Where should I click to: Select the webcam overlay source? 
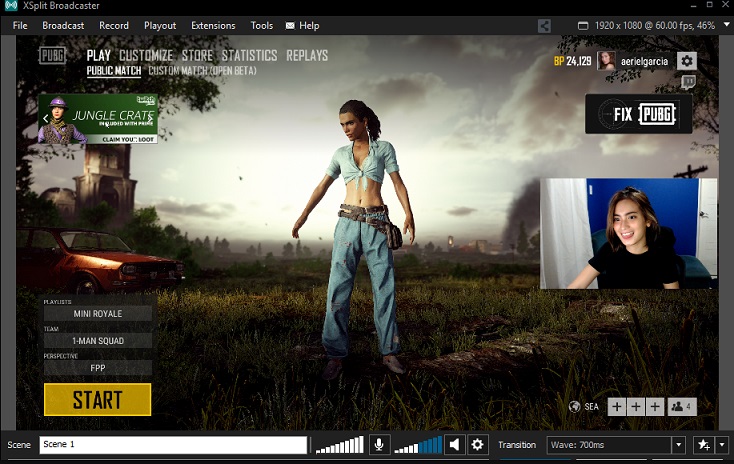(628, 233)
